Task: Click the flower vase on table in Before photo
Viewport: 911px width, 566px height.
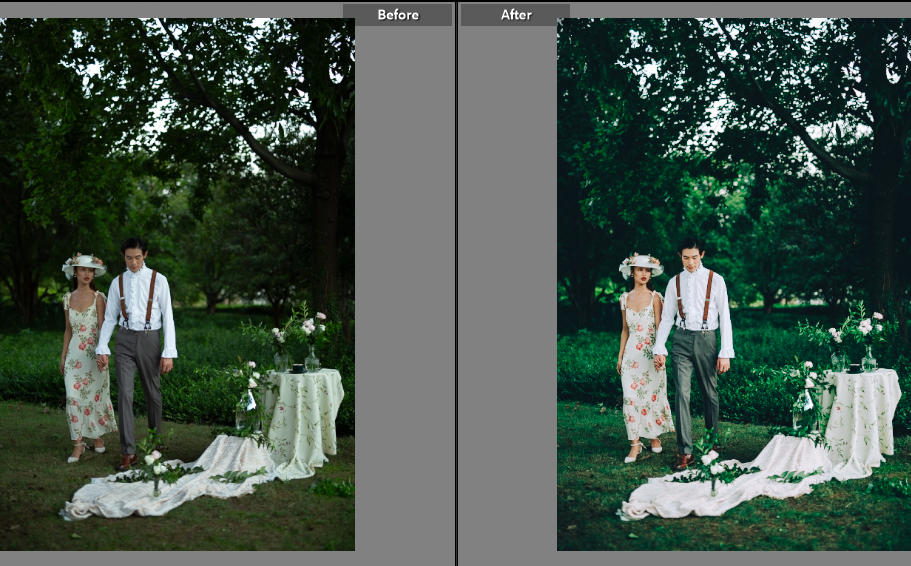Action: [312, 357]
